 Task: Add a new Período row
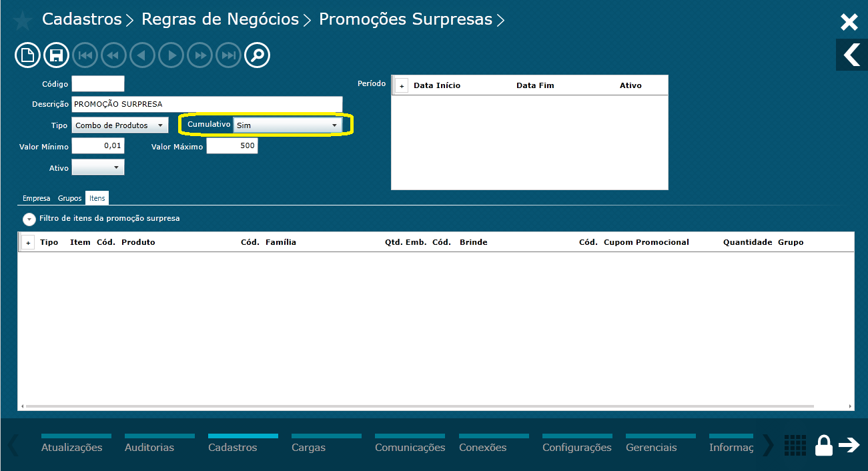402,86
